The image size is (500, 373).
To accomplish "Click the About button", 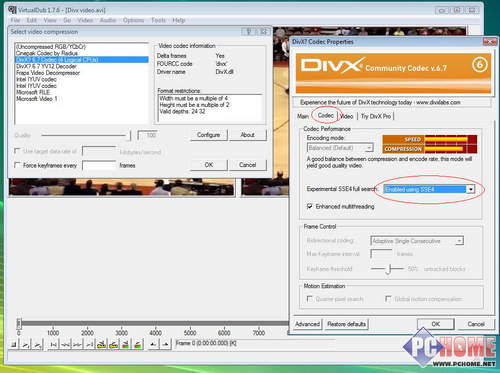I will [x=247, y=135].
